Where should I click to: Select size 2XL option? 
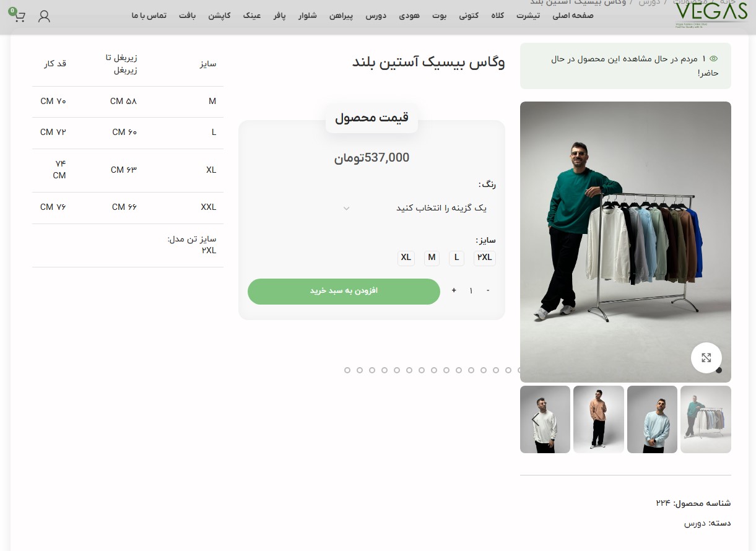pyautogui.click(x=484, y=258)
